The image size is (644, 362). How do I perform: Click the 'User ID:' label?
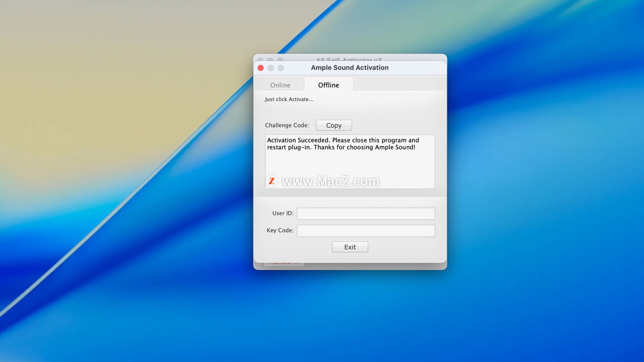283,213
